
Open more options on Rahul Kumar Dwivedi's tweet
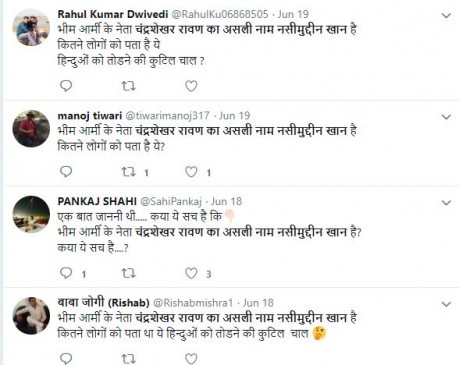[446, 15]
